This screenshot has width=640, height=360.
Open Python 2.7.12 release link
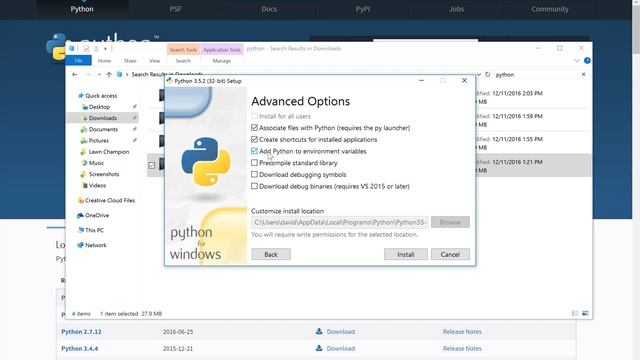tap(81, 332)
